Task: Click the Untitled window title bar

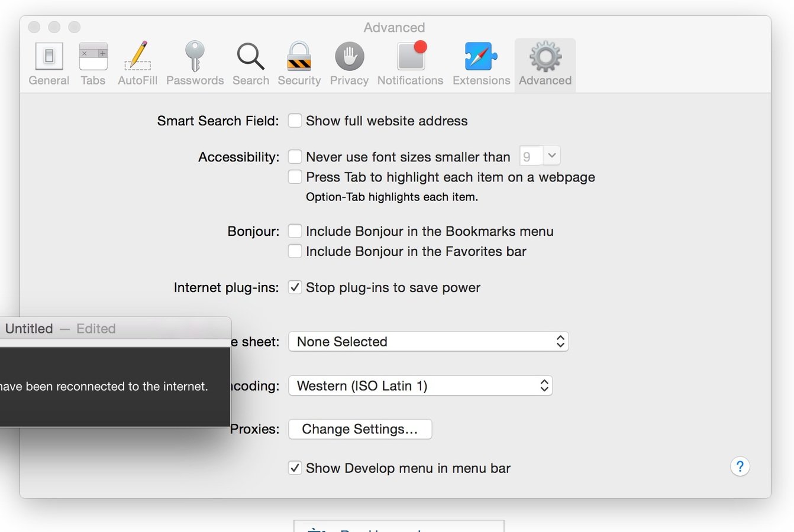Action: (115, 329)
